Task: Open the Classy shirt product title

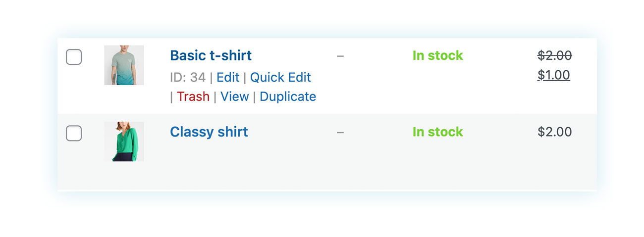Action: pos(209,132)
